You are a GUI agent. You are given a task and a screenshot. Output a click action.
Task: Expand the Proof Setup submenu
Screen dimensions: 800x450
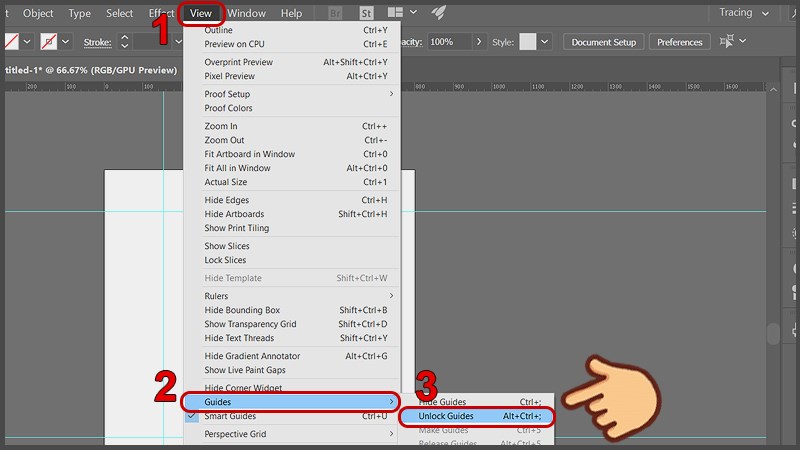(x=292, y=94)
